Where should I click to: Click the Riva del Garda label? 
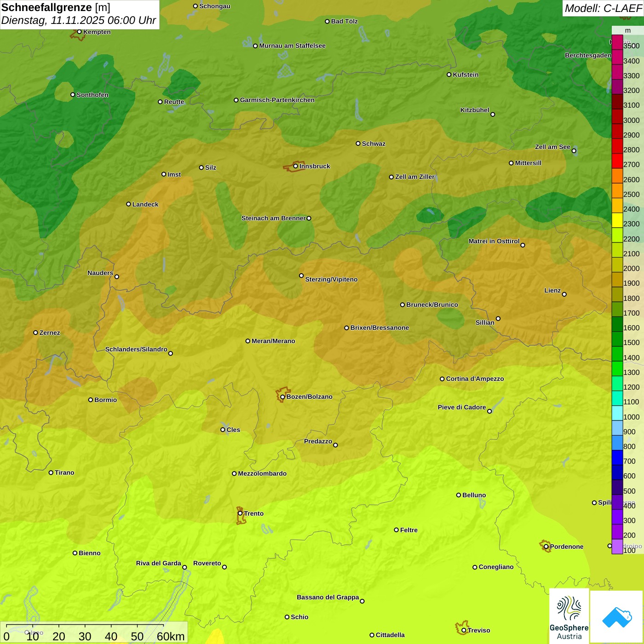(159, 563)
